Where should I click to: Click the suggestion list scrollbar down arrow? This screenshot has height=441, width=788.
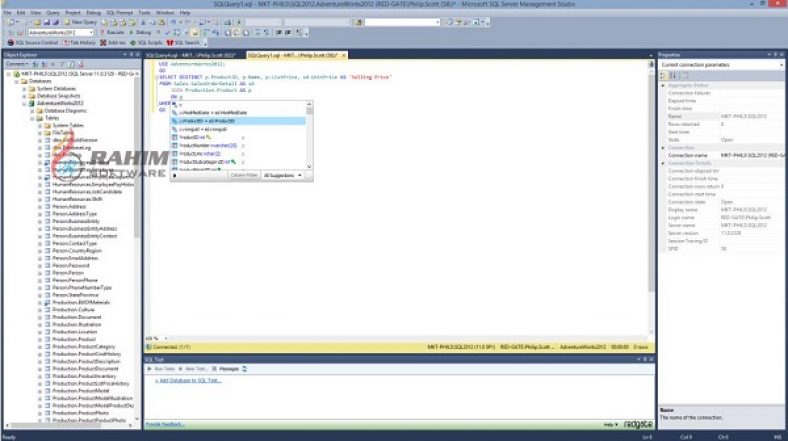click(x=309, y=166)
